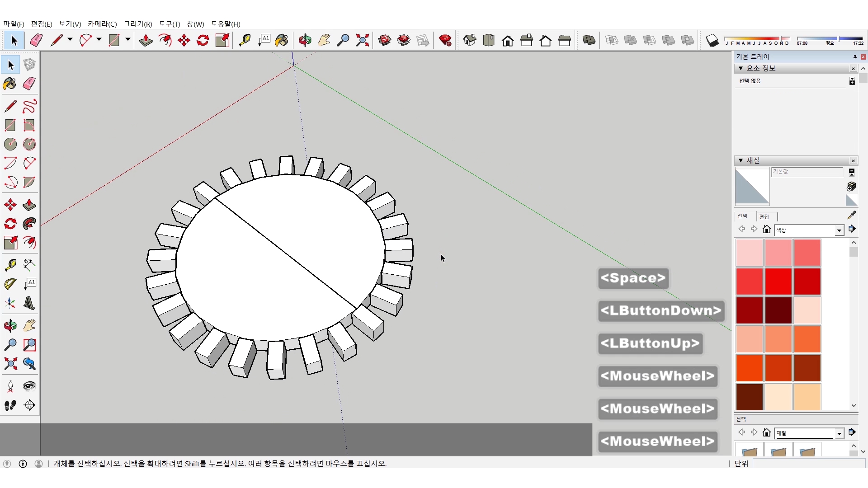Switch to Iso view house icon
The height and width of the screenshot is (488, 868).
[x=469, y=40]
